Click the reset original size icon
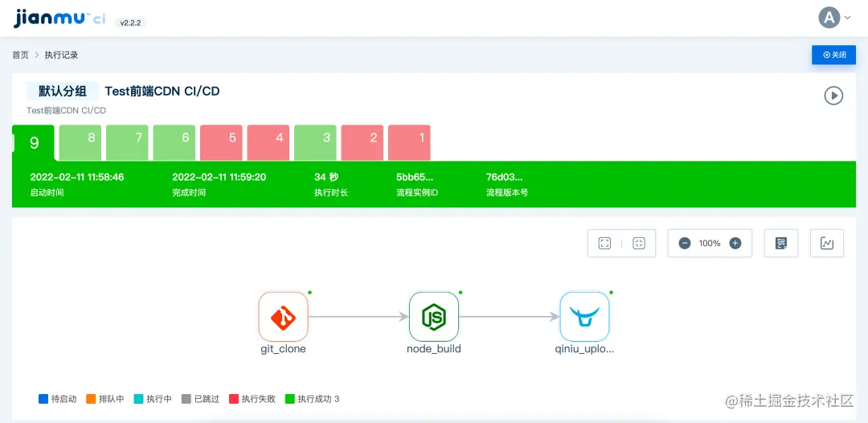 (x=639, y=243)
